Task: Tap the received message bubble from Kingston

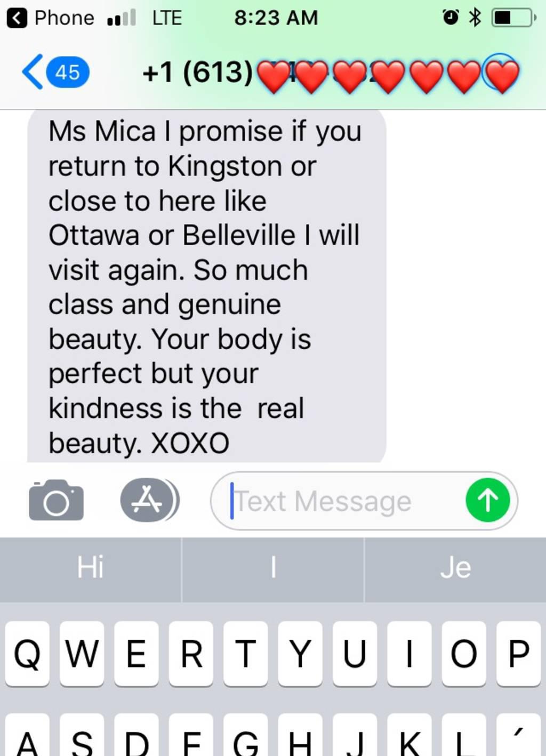Action: click(x=207, y=286)
